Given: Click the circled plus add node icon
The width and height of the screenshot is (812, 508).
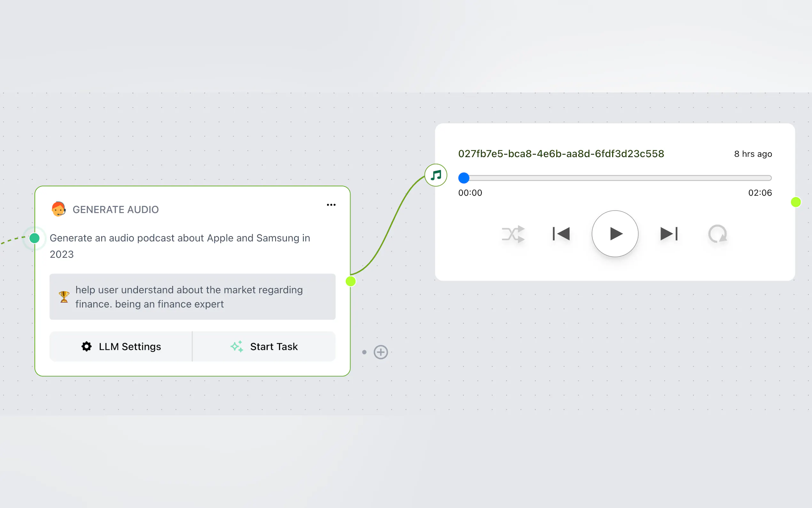Looking at the screenshot, I should pyautogui.click(x=381, y=352).
